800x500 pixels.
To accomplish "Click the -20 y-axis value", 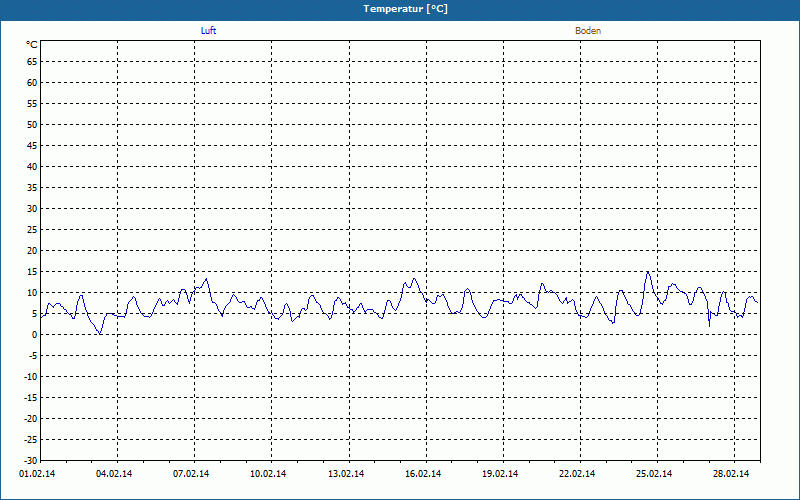I will (31, 418).
